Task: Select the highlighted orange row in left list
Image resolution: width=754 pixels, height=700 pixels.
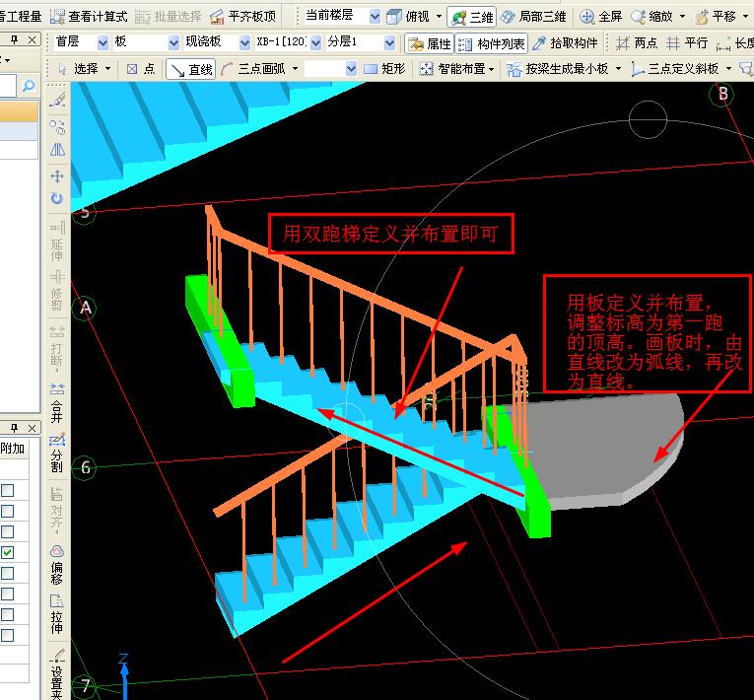Action: 19,111
